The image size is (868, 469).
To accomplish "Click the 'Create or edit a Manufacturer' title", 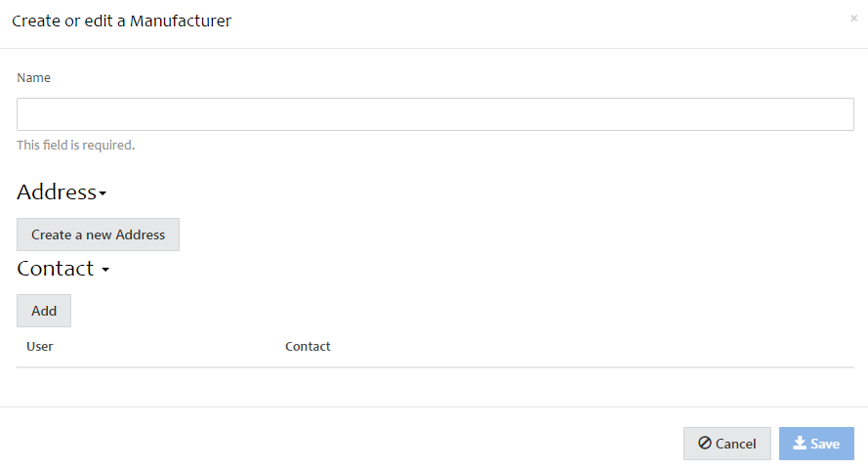I will pos(122,21).
